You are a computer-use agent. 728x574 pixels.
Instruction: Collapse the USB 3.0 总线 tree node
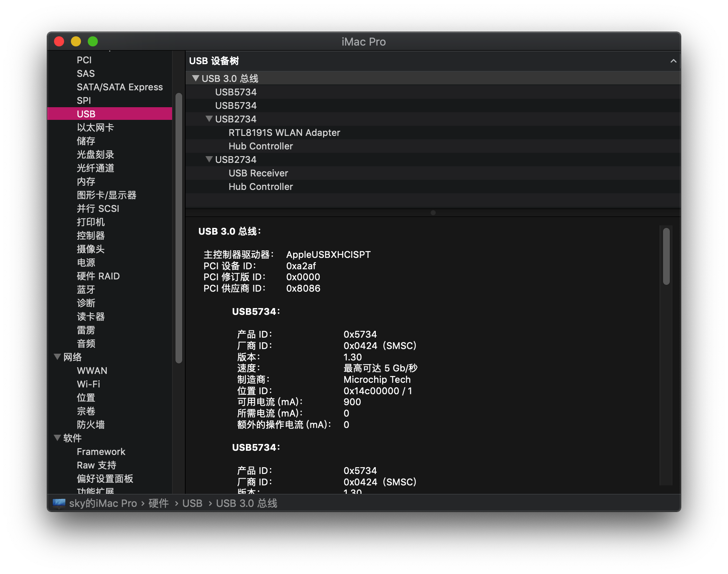[195, 78]
